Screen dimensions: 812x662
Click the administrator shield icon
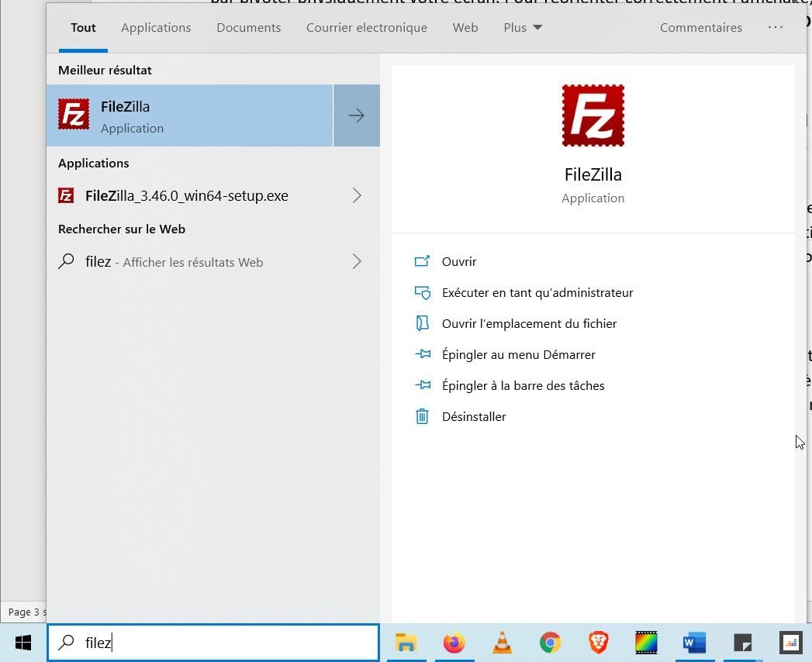point(422,292)
